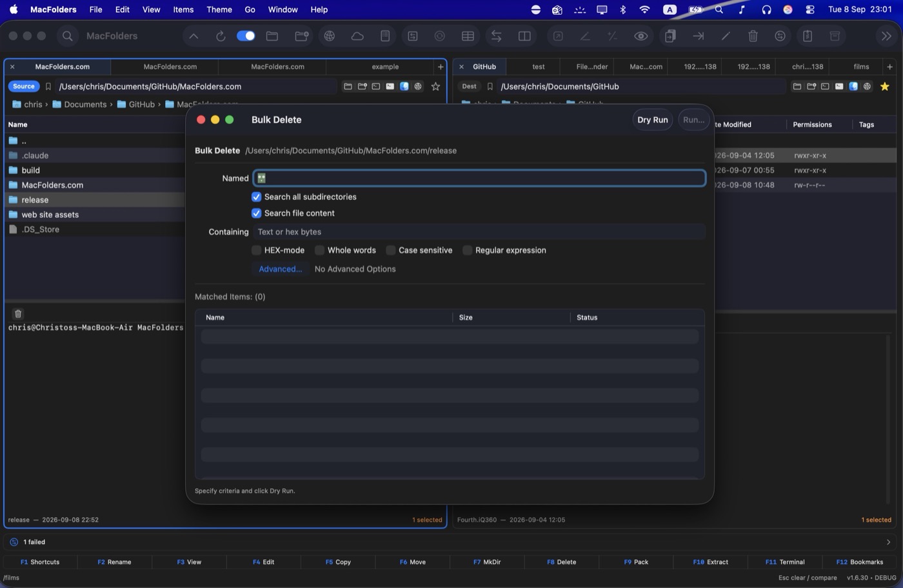This screenshot has height=588, width=903.
Task: Click the double-chevron toolbar overflow icon
Action: pyautogui.click(x=886, y=36)
